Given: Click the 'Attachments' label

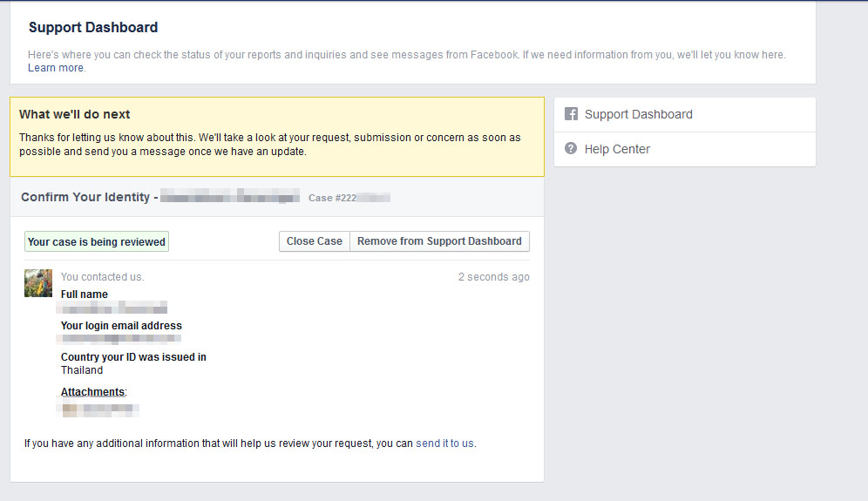Looking at the screenshot, I should tap(93, 392).
